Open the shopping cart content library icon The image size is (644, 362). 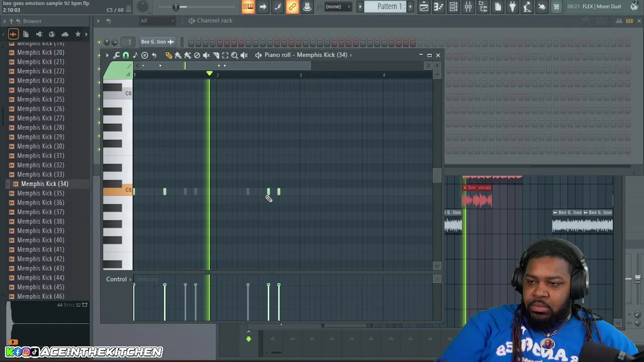tap(556, 7)
